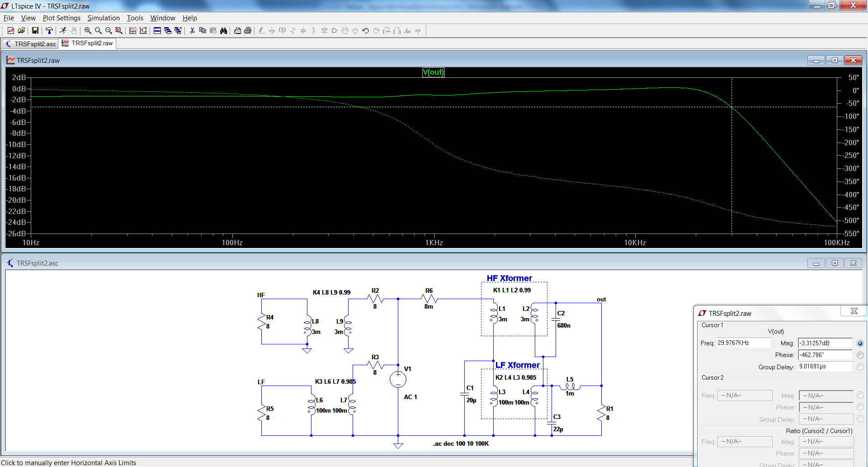Screen dimensions: 868x467
Task: Click the Place Component gate icon
Action: (335, 31)
